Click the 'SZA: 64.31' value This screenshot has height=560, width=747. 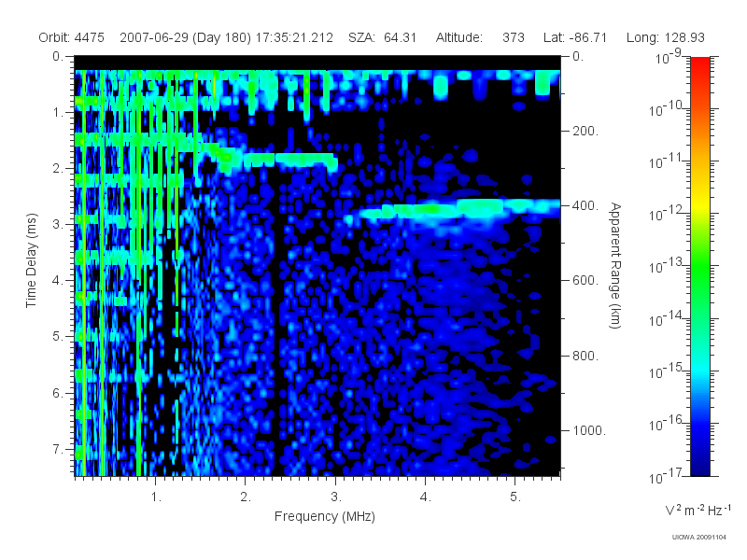tap(383, 37)
